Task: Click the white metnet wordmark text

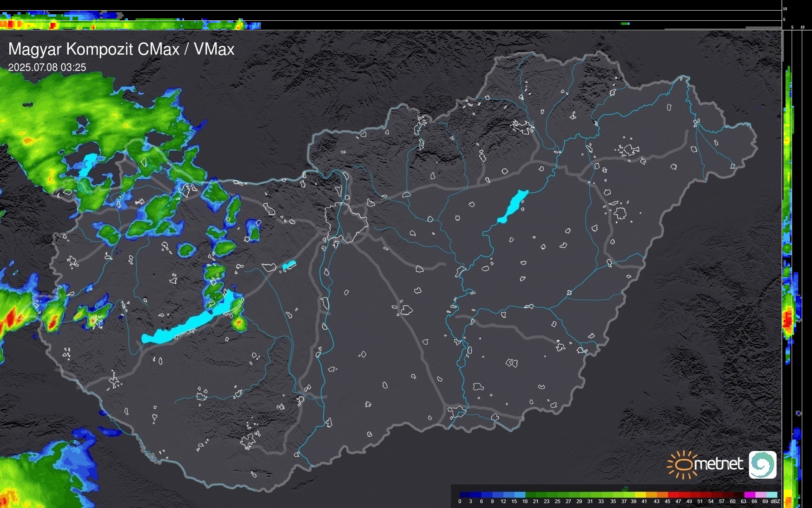Action: [719, 464]
